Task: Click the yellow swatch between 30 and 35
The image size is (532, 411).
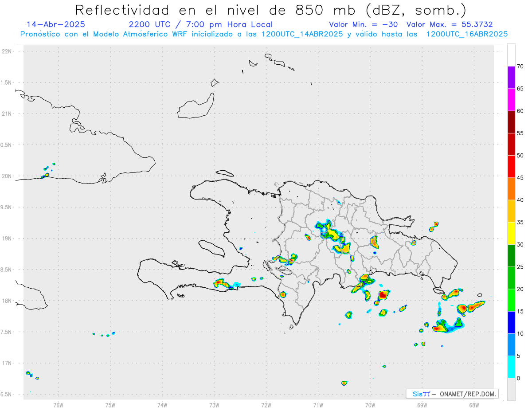Action: pos(511,233)
